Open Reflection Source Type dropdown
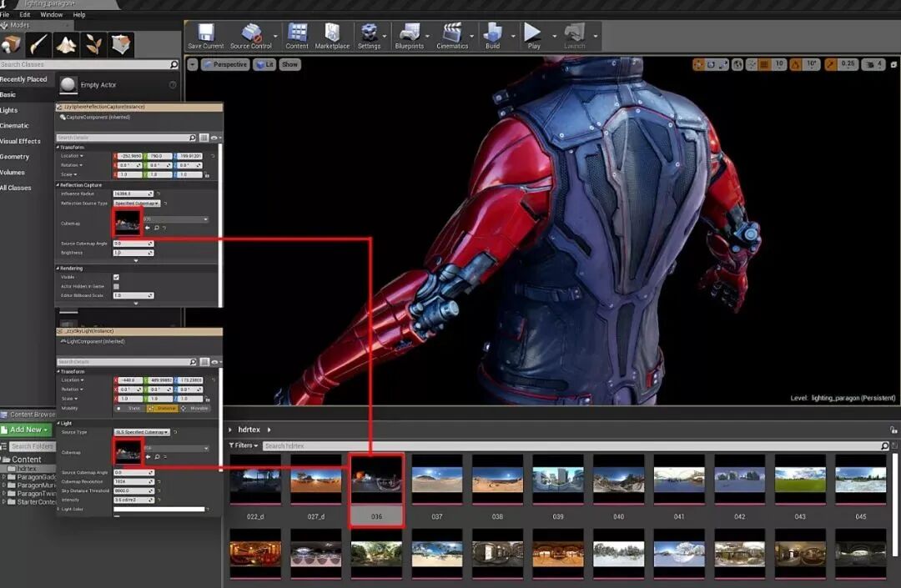Image resolution: width=901 pixels, height=588 pixels. (137, 204)
